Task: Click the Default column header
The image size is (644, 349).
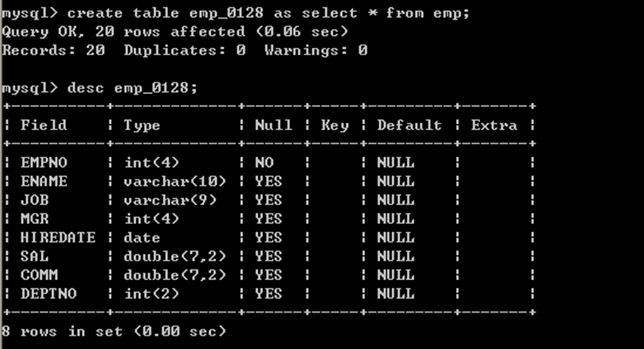Action: click(x=409, y=125)
